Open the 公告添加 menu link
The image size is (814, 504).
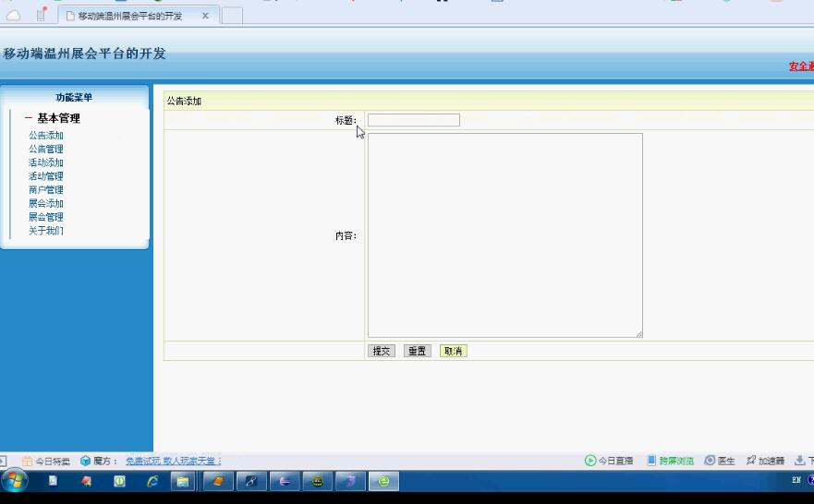(45, 136)
